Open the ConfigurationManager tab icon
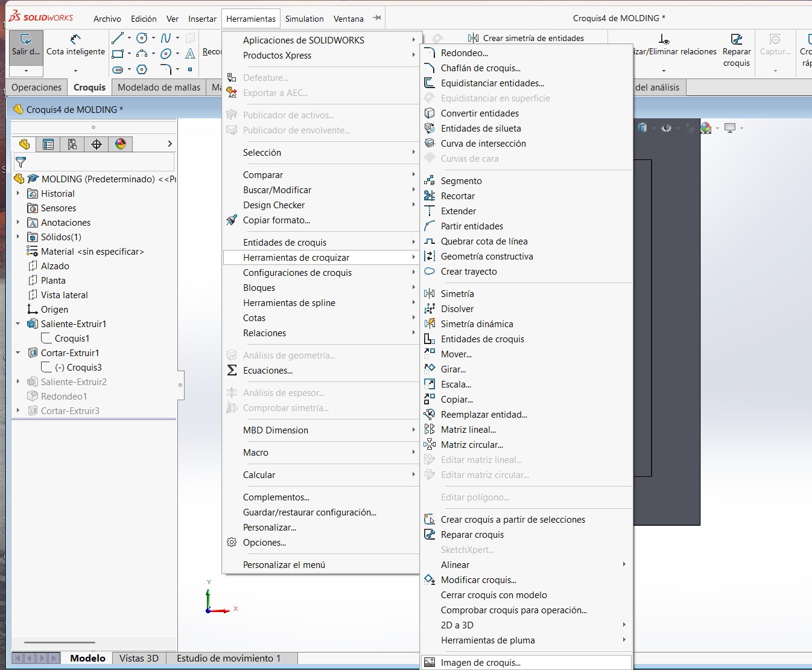Image resolution: width=812 pixels, height=670 pixels. pos(72,144)
